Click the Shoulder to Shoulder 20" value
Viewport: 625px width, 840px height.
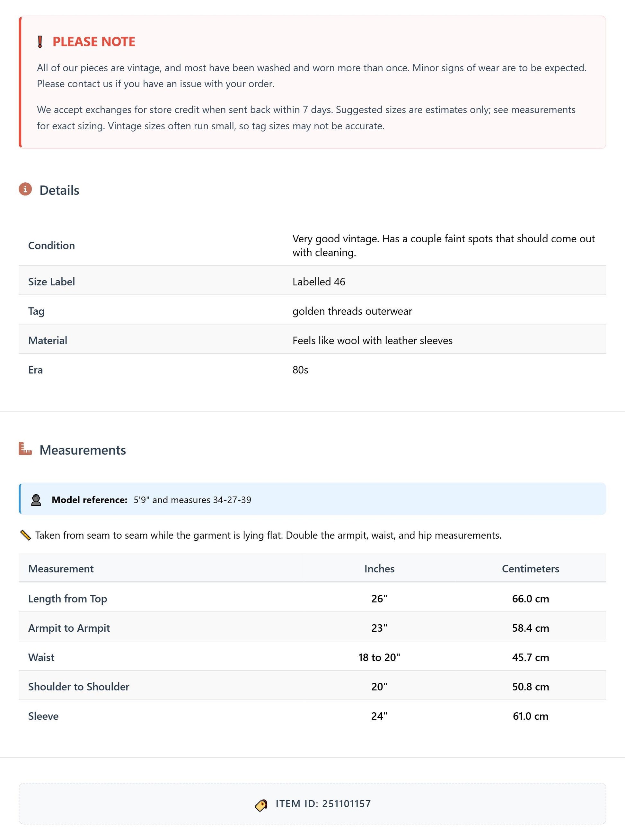pos(380,687)
